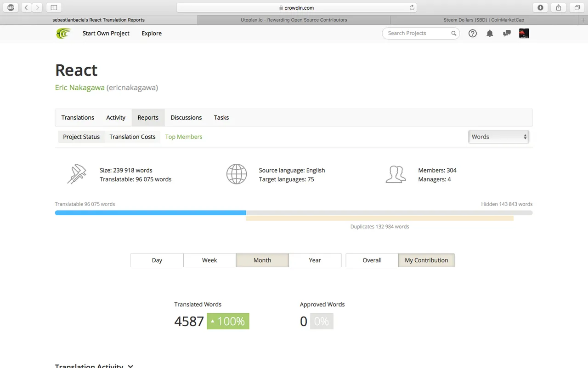
Task: Show all tabs overview icon
Action: [577, 7]
